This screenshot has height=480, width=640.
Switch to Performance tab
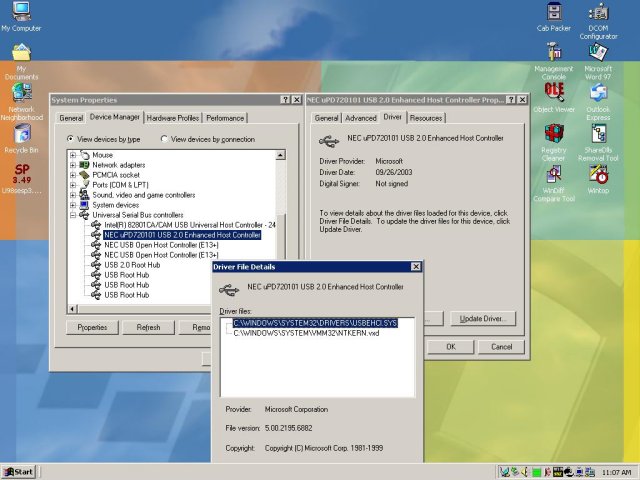tap(225, 118)
